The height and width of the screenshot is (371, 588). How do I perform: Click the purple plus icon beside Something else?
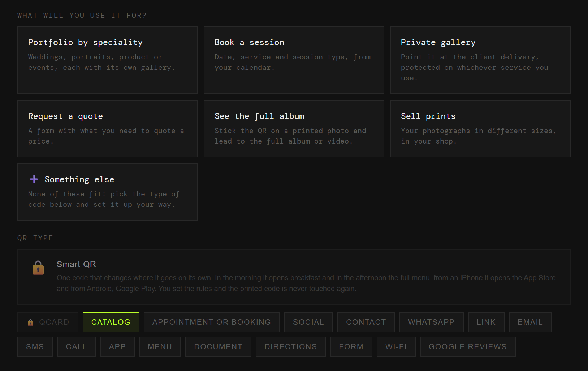pyautogui.click(x=34, y=179)
